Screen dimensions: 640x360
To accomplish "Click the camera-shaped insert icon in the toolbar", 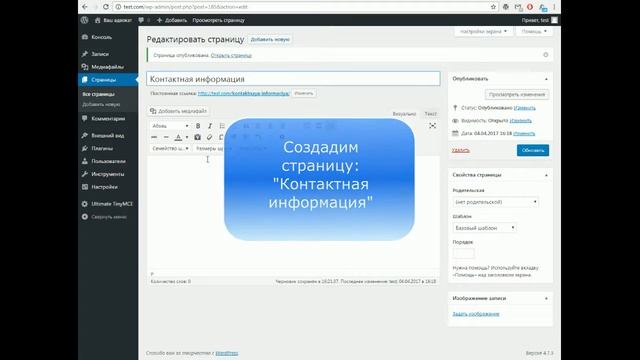I will [x=198, y=137].
